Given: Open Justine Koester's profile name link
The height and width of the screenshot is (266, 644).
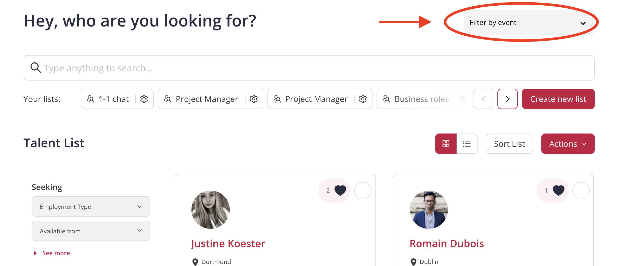Looking at the screenshot, I should tap(228, 244).
